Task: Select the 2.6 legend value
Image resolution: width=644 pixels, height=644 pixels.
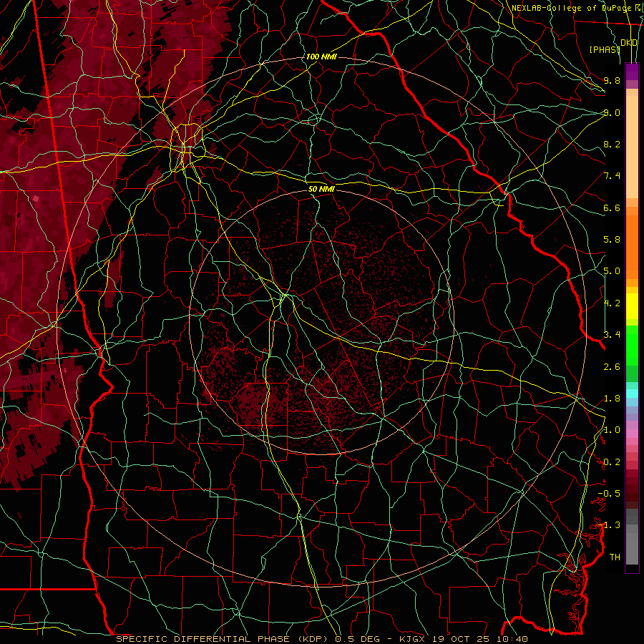Action: point(612,367)
